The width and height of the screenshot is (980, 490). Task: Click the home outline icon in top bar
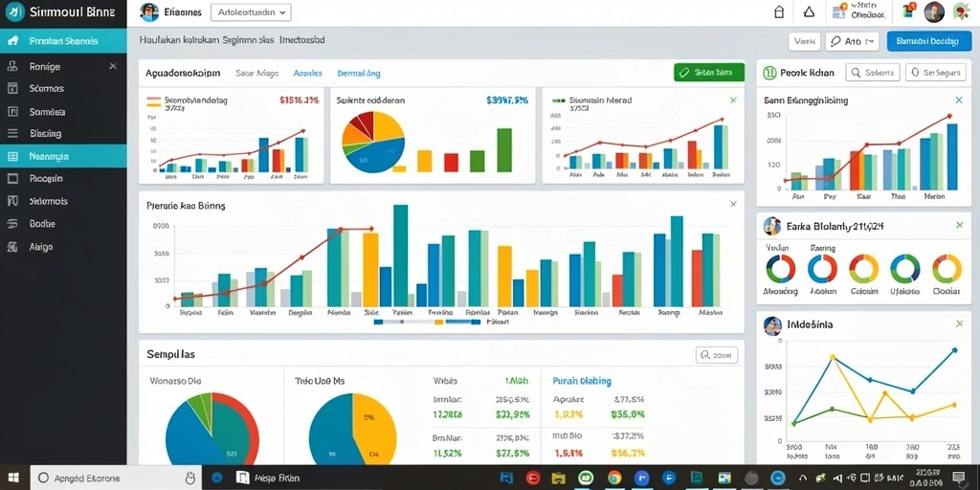(x=779, y=11)
